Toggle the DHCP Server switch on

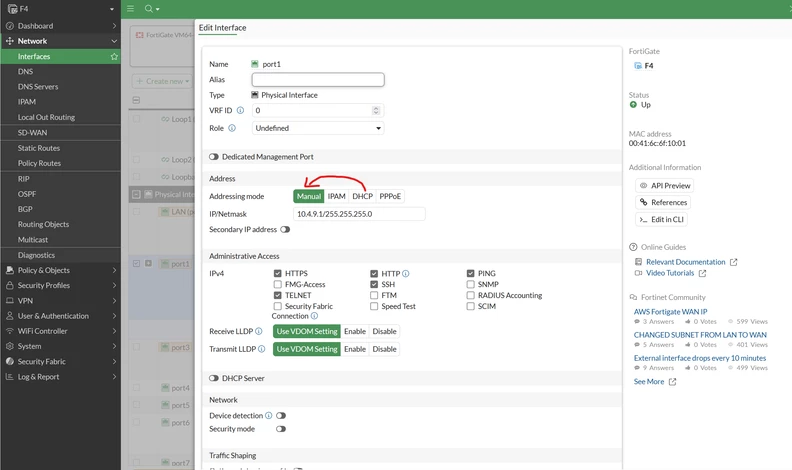click(214, 378)
